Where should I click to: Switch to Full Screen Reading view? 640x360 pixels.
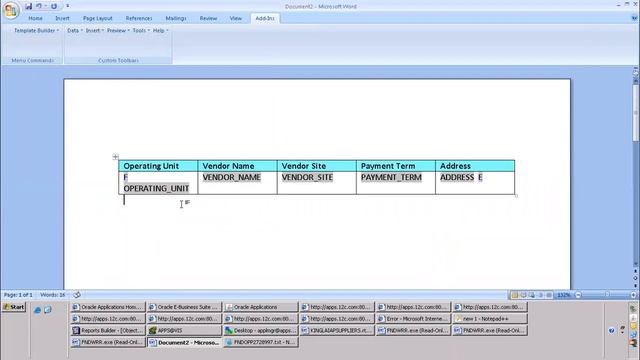click(x=523, y=295)
